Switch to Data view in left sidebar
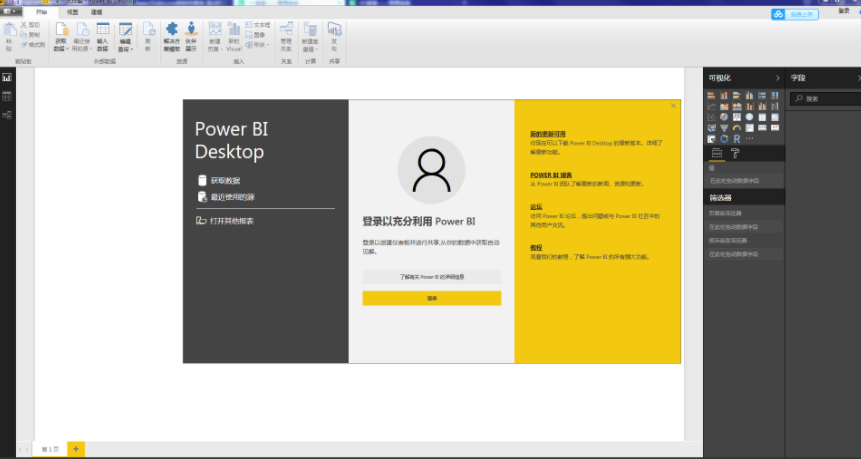 point(7,97)
